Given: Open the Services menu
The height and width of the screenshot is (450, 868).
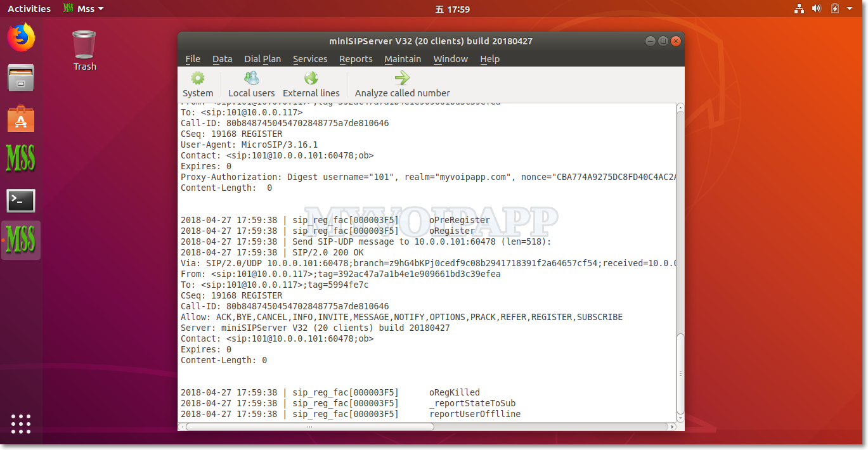Looking at the screenshot, I should (x=310, y=59).
